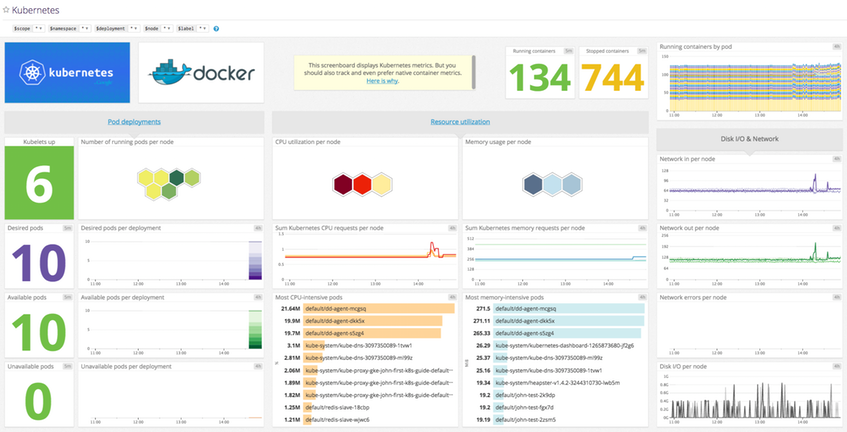Screen dimensions: 847x432
Task: Select the dark green hexagon in pods per node
Action: [177, 177]
